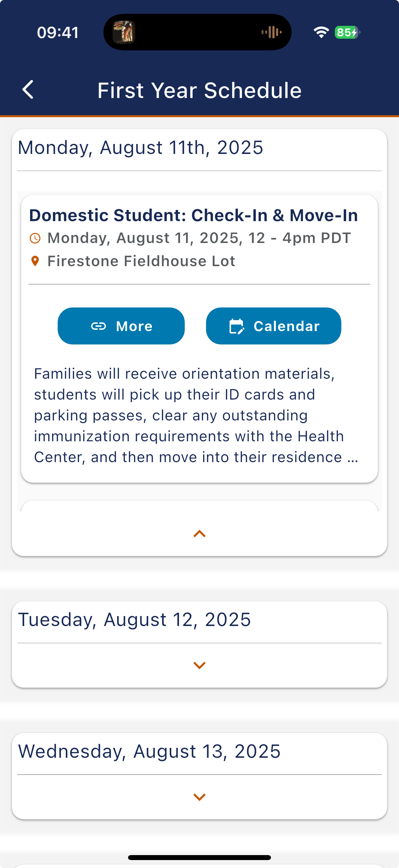Expand the Tuesday, August 12 section
Viewport: 399px width, 868px height.
(199, 665)
